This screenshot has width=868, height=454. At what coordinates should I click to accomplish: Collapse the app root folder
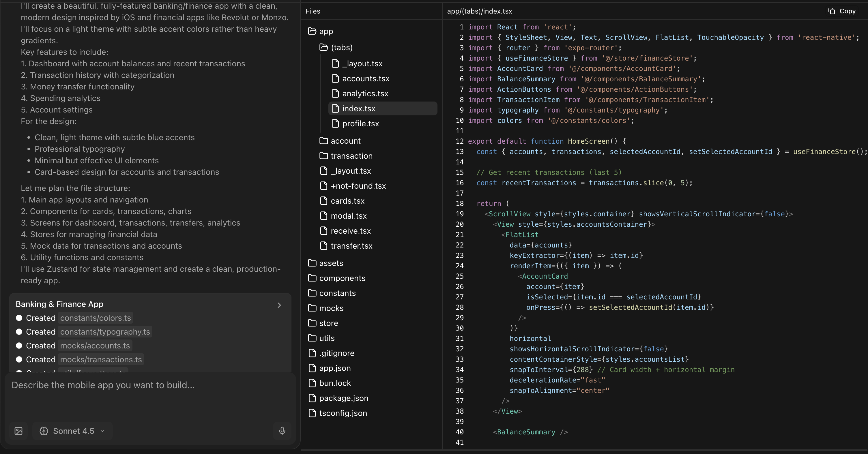(x=325, y=31)
